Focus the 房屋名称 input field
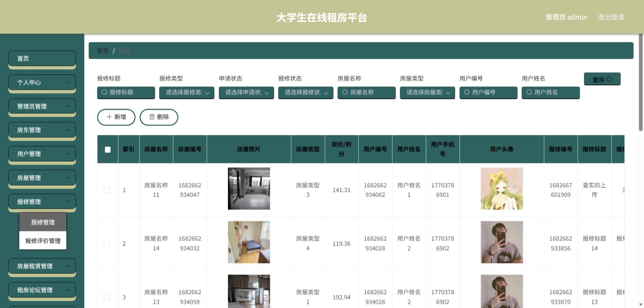The width and height of the screenshot is (644, 308). 366,93
